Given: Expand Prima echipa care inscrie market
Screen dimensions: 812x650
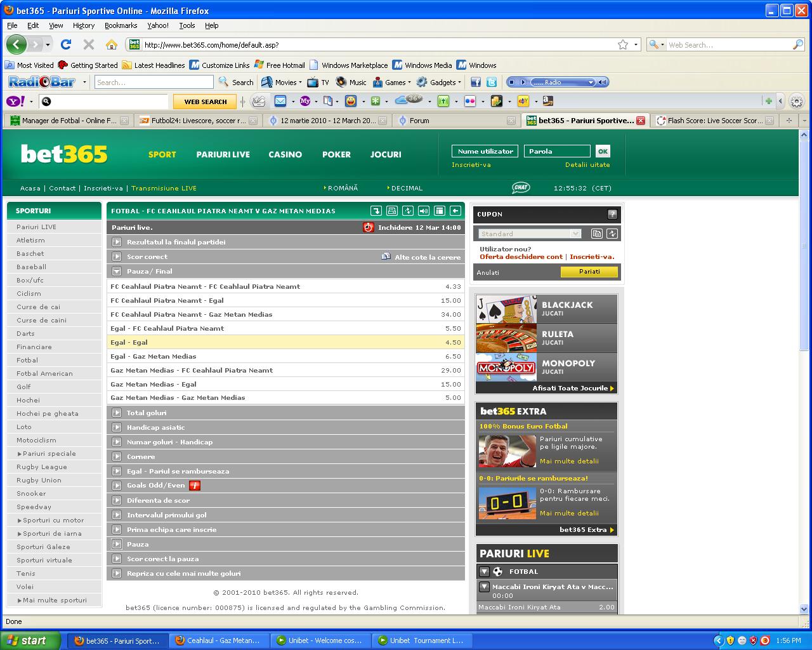Looking at the screenshot, I should pos(117,529).
